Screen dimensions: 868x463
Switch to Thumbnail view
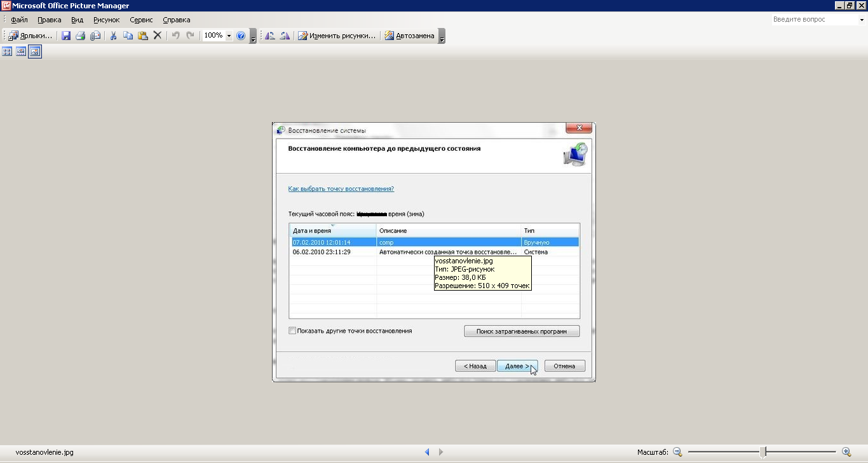[7, 52]
